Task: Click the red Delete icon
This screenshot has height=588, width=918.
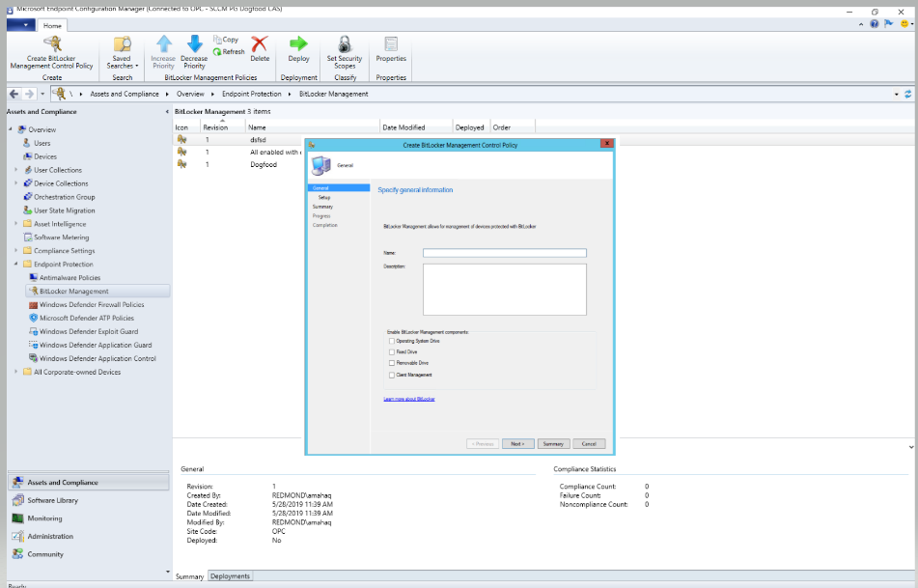Action: [260, 43]
